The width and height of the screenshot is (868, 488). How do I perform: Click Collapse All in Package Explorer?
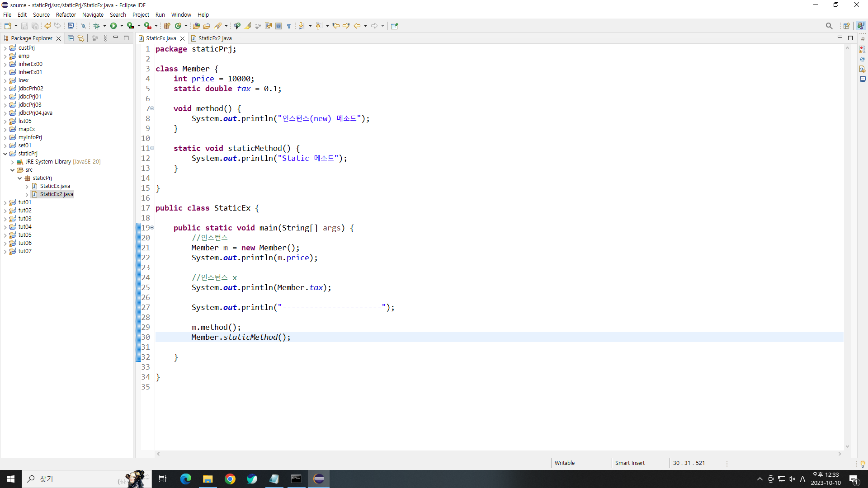tap(71, 38)
